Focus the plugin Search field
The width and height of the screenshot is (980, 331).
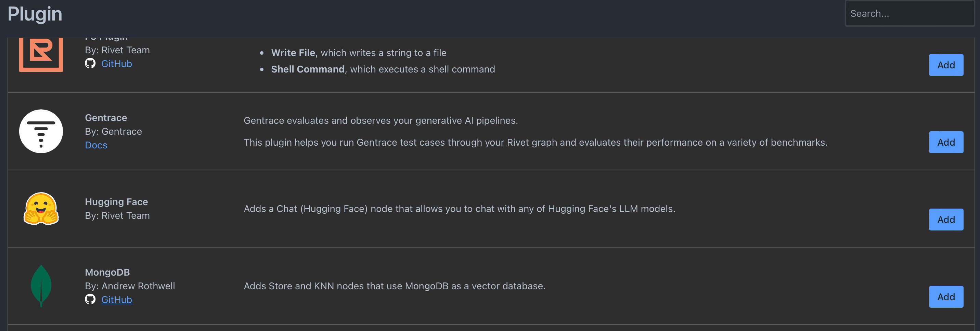pyautogui.click(x=909, y=14)
